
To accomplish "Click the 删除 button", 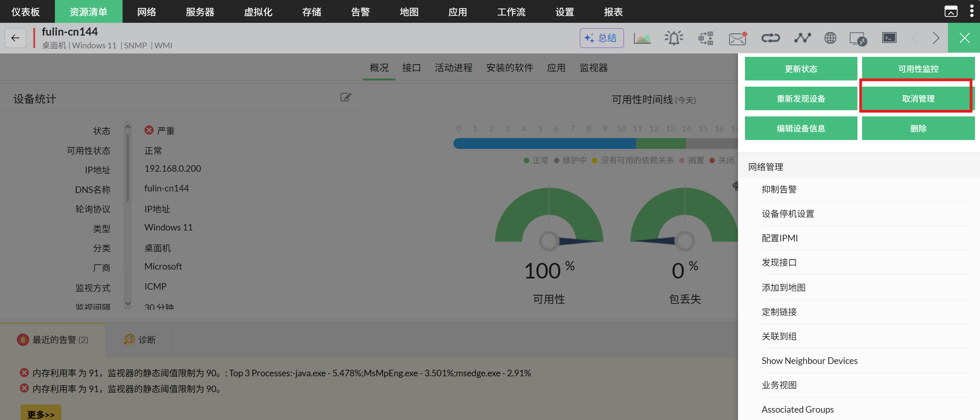I will point(918,128).
